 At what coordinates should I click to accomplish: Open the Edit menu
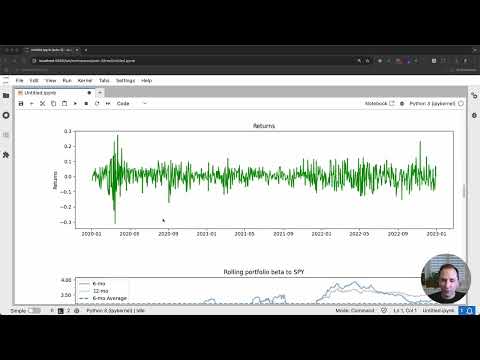point(34,81)
